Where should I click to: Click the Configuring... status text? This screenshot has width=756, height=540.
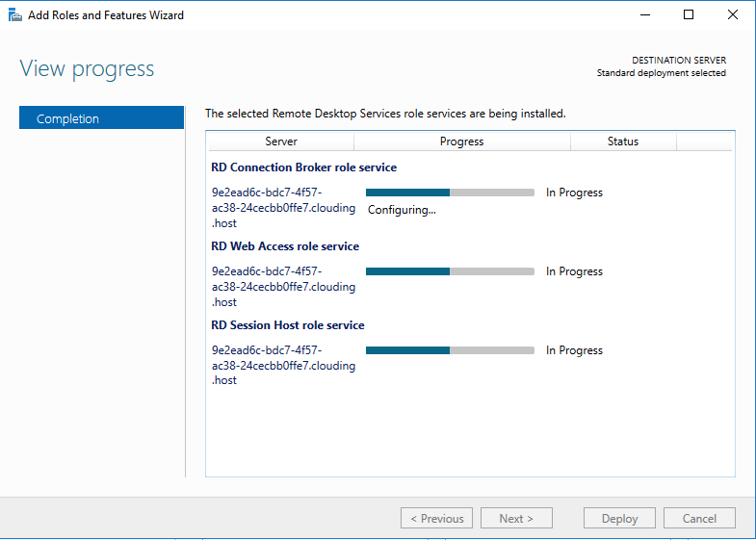402,210
